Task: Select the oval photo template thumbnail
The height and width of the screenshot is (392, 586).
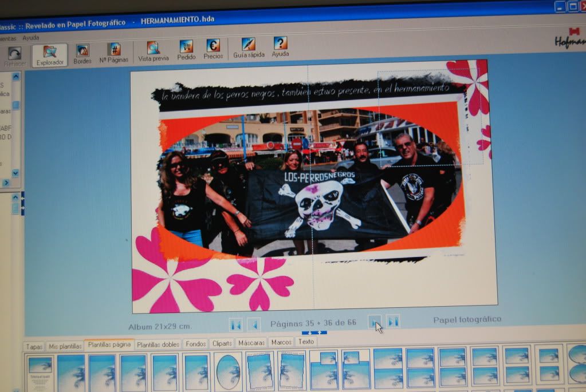Action: click(228, 371)
